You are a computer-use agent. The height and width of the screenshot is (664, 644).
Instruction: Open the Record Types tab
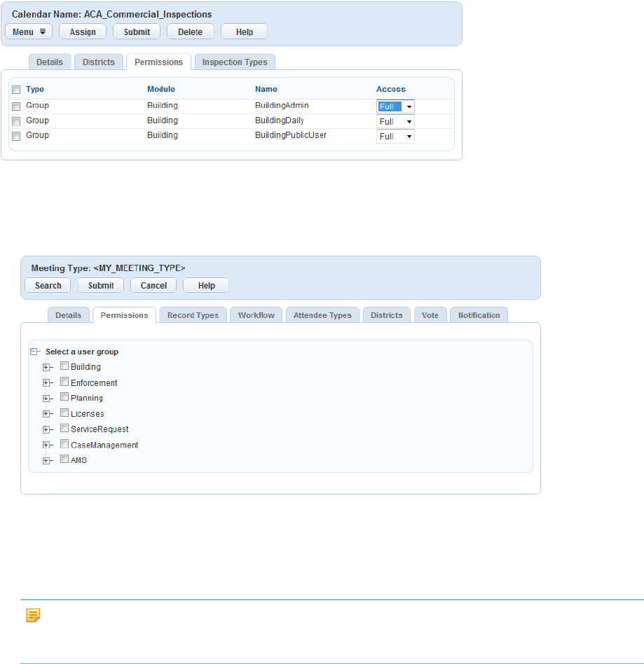(193, 315)
